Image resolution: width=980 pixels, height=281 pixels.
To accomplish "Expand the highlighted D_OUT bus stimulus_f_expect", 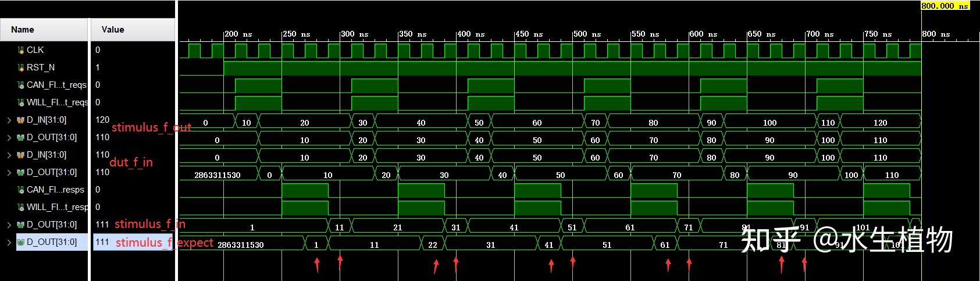I will pyautogui.click(x=9, y=242).
